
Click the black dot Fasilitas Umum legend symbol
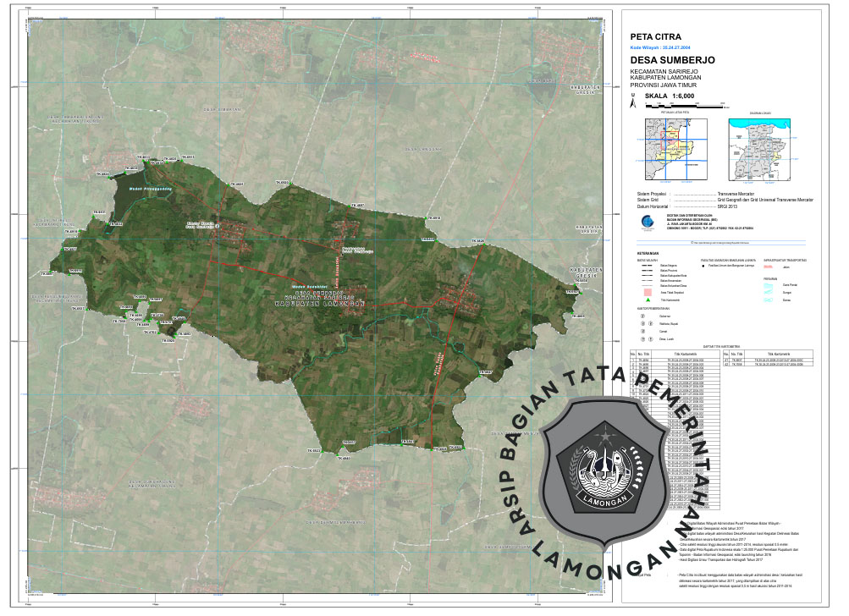click(703, 265)
